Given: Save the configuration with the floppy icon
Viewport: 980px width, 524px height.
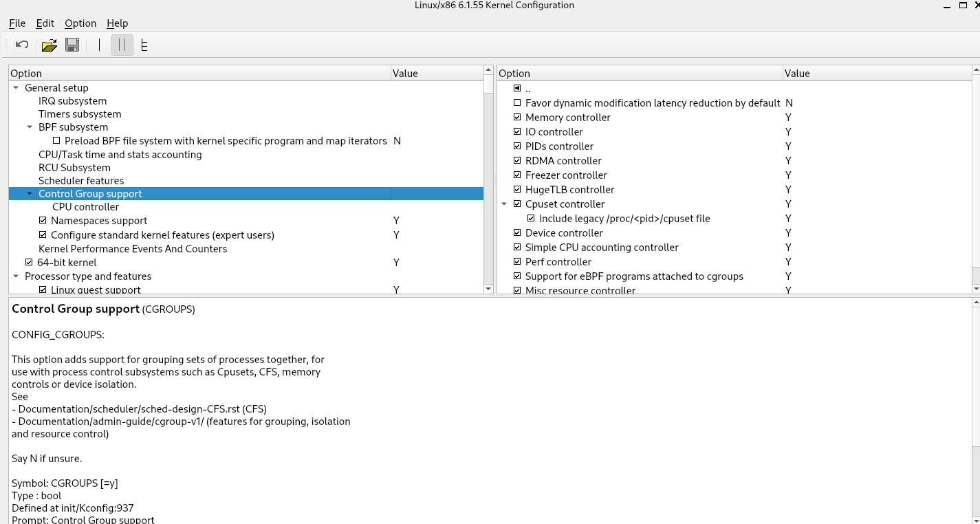Looking at the screenshot, I should tap(72, 45).
